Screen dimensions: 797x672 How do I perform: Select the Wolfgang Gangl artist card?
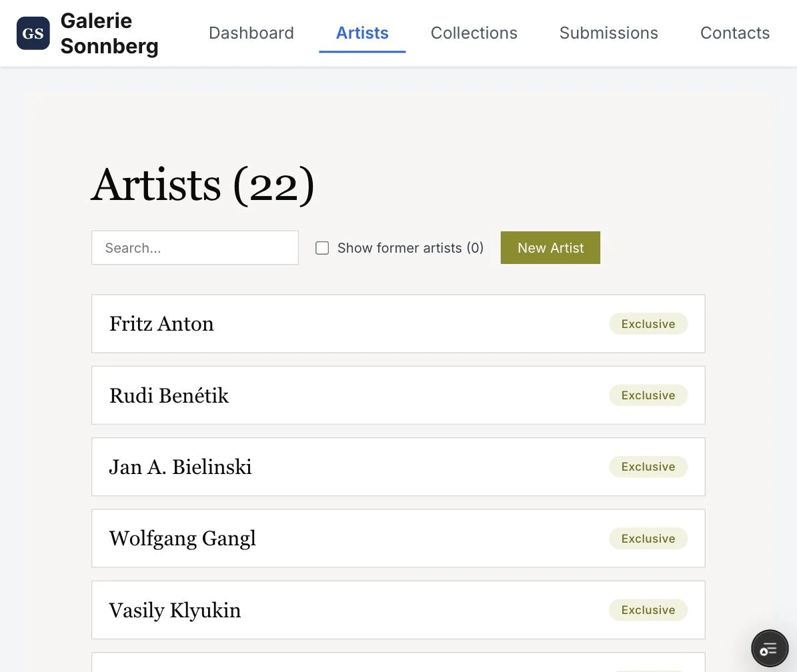(398, 539)
